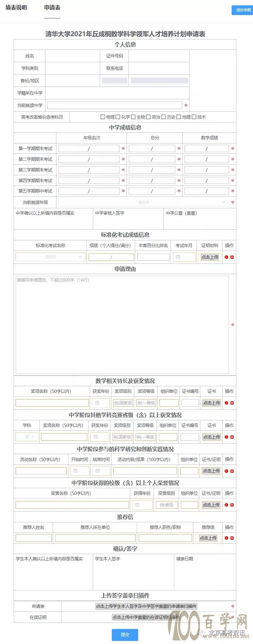Click 点击上传 in other competitions row
Screen dimensions: 253x644
(212, 437)
